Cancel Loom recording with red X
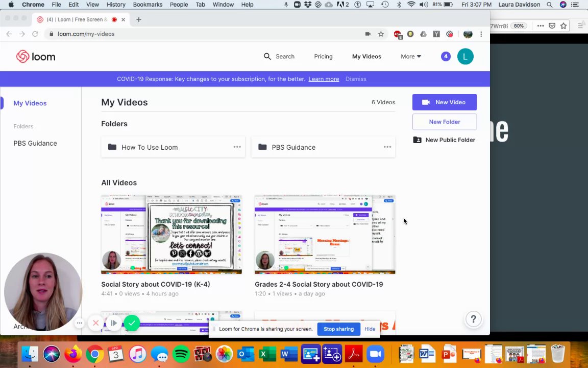Screen dimensions: 588x368 (x=95, y=323)
